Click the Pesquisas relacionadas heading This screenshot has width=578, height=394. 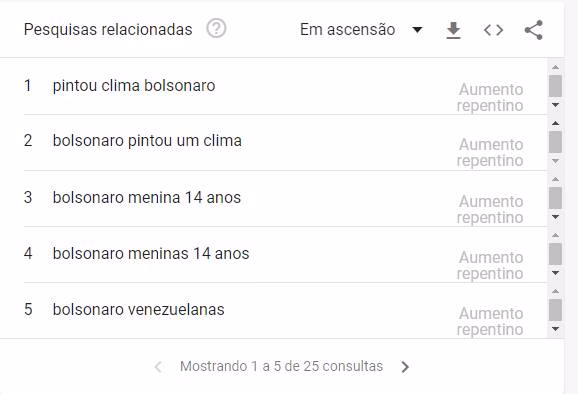coord(108,29)
